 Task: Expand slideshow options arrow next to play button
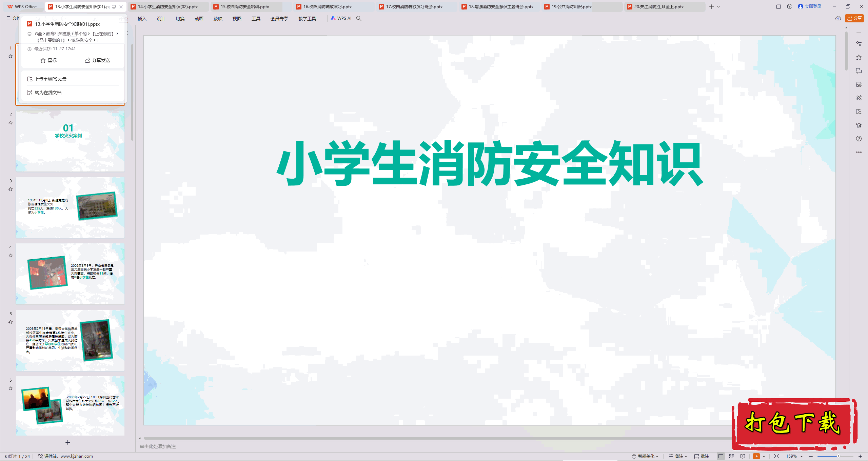pos(764,456)
